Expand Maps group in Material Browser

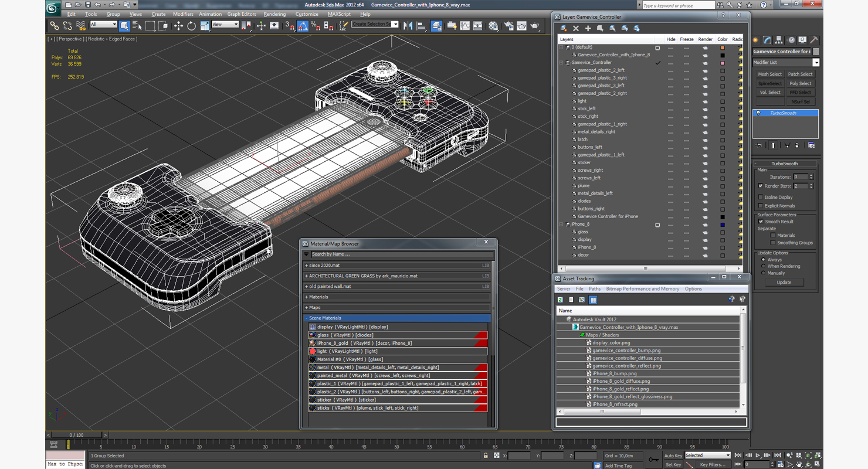pos(306,308)
